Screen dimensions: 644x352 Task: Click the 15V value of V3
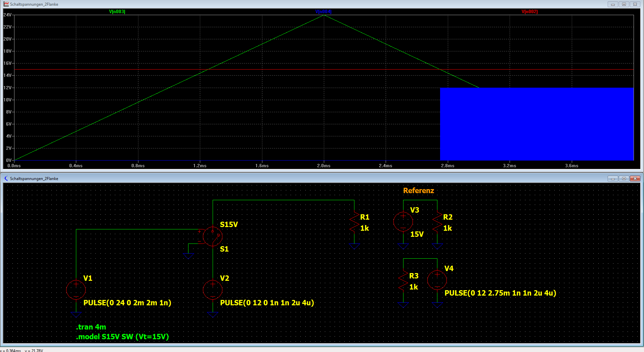point(417,234)
